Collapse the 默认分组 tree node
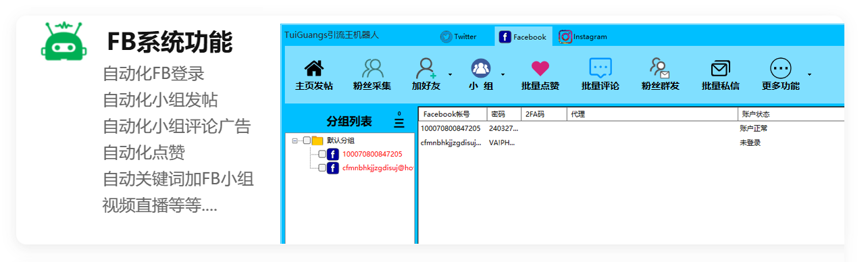Image resolution: width=868 pixels, height=262 pixels. click(x=295, y=140)
